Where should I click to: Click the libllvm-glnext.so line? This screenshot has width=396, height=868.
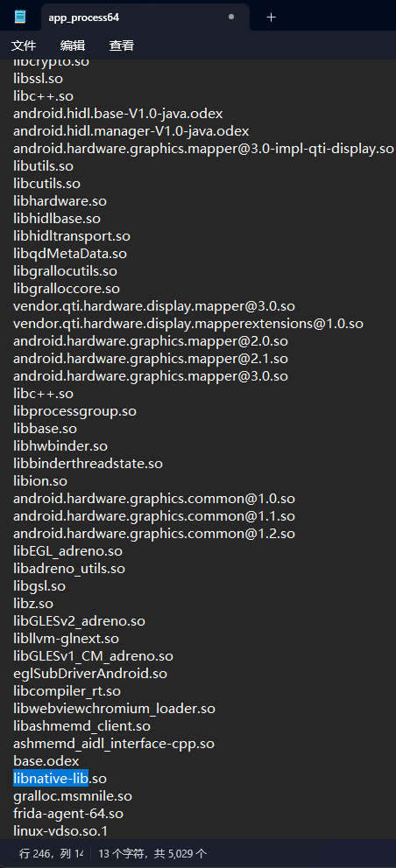[66, 639]
